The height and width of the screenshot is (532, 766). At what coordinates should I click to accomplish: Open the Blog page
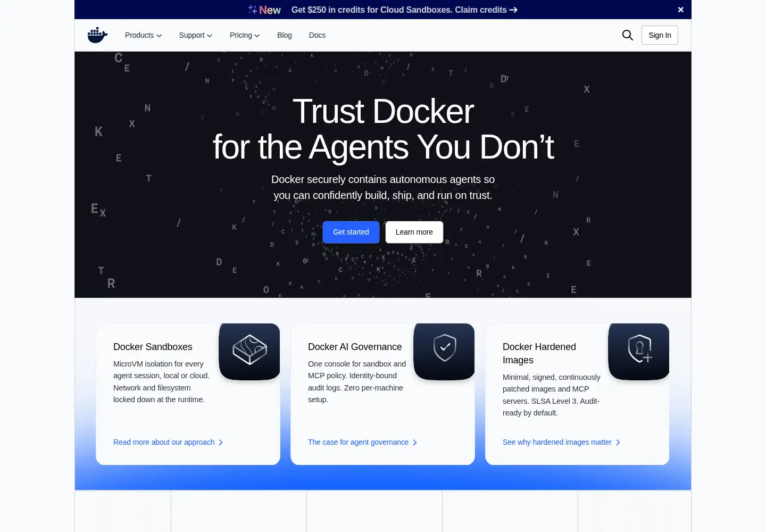[285, 35]
